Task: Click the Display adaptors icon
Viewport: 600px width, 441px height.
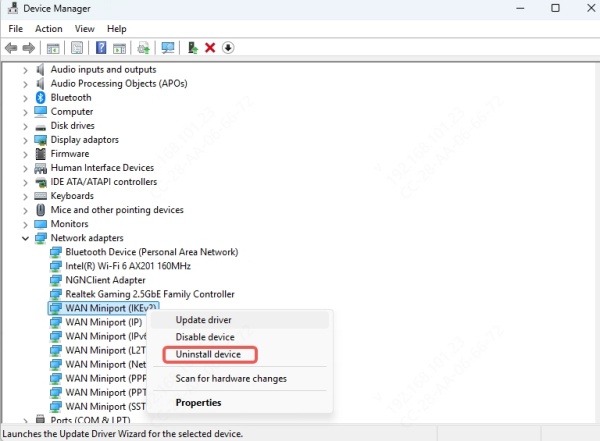Action: (x=41, y=140)
